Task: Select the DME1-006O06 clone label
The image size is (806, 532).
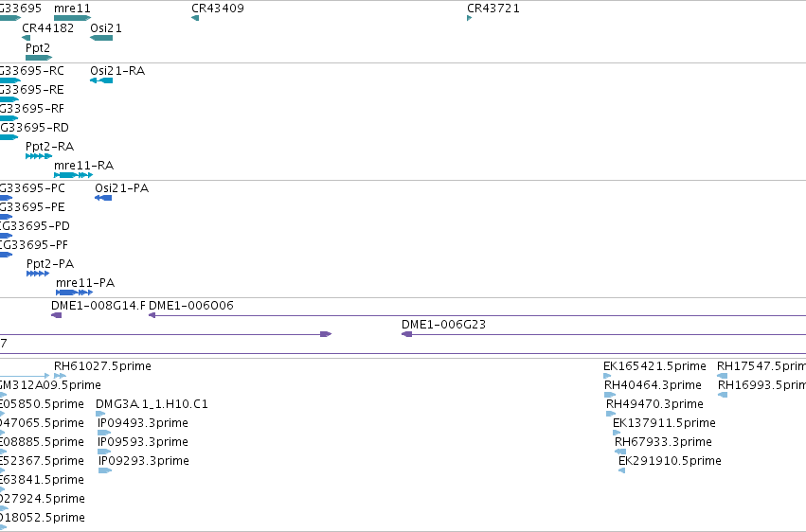Action: pos(190,306)
